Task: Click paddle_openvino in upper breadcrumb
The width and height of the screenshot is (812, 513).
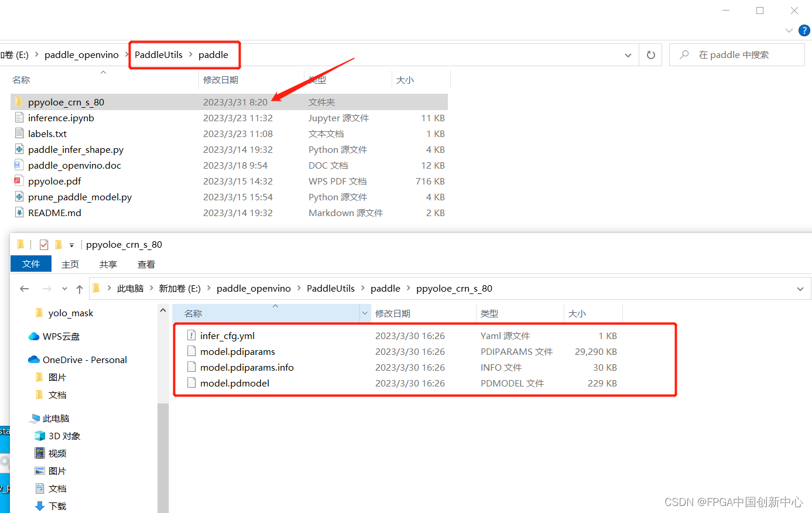Action: [x=81, y=54]
